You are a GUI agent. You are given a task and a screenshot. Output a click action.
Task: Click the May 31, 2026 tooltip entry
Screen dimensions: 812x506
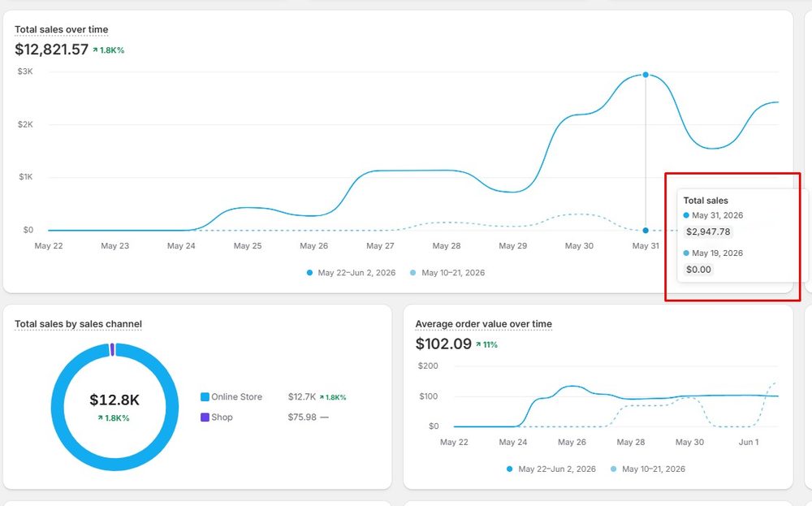click(713, 215)
